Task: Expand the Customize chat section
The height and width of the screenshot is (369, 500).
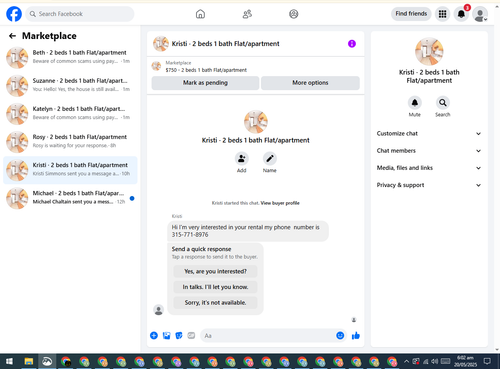Action: [429, 133]
